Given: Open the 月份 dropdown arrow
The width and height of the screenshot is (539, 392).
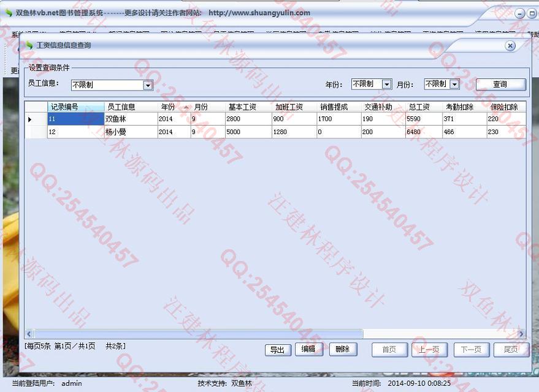Looking at the screenshot, I should (454, 84).
